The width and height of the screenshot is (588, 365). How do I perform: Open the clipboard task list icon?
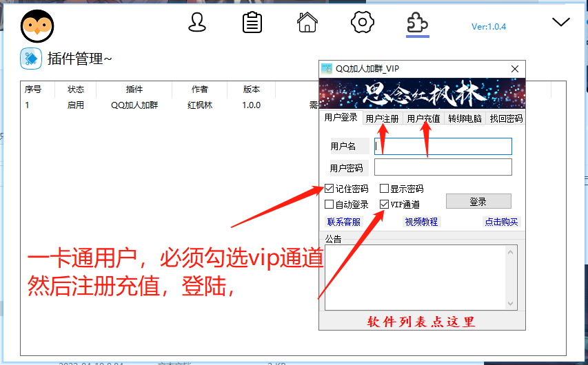(252, 23)
